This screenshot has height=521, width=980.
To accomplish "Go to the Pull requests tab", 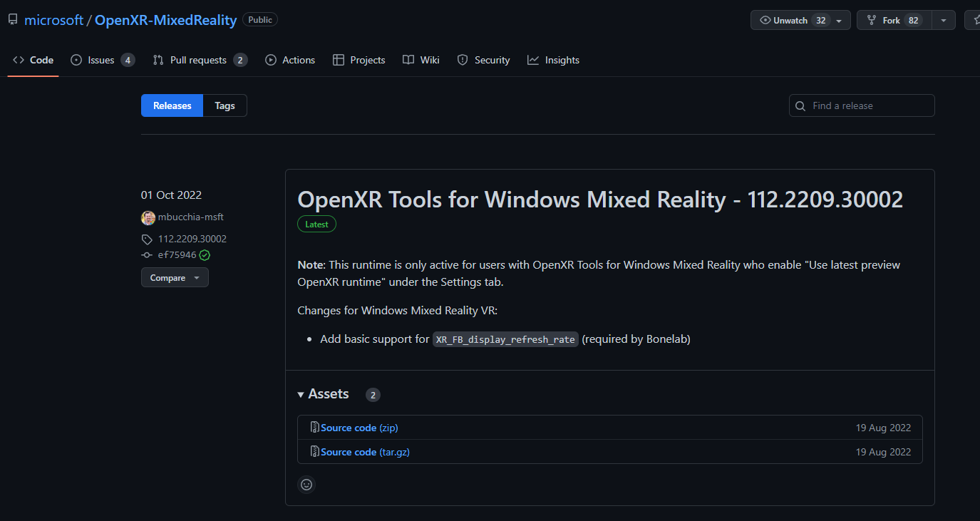I will point(200,60).
